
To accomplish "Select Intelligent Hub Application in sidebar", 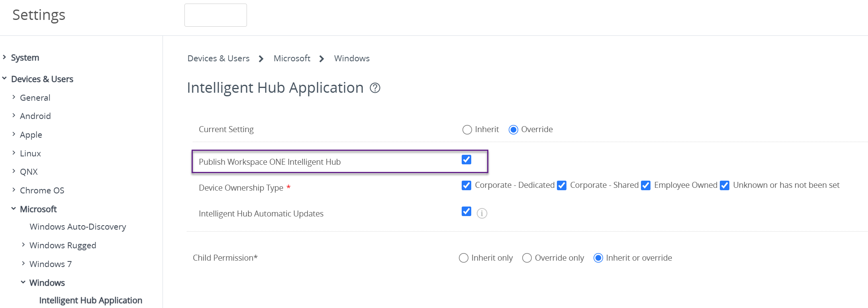I will (x=90, y=300).
